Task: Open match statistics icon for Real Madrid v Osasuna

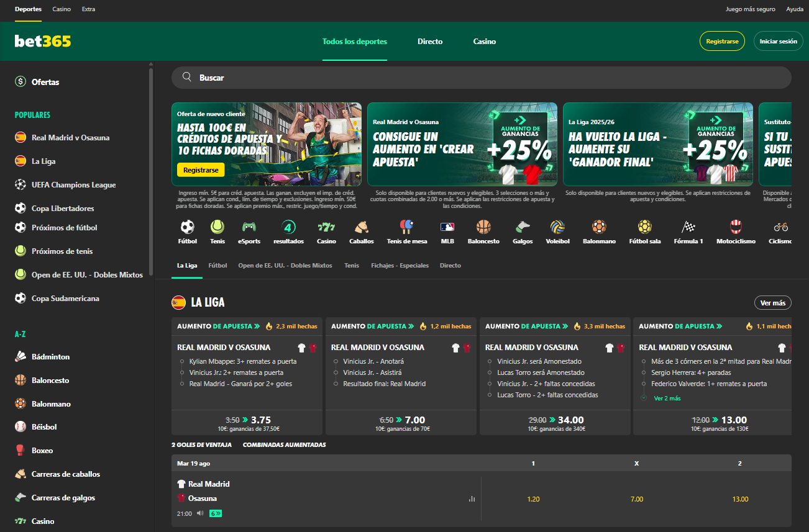Action: pos(472,498)
